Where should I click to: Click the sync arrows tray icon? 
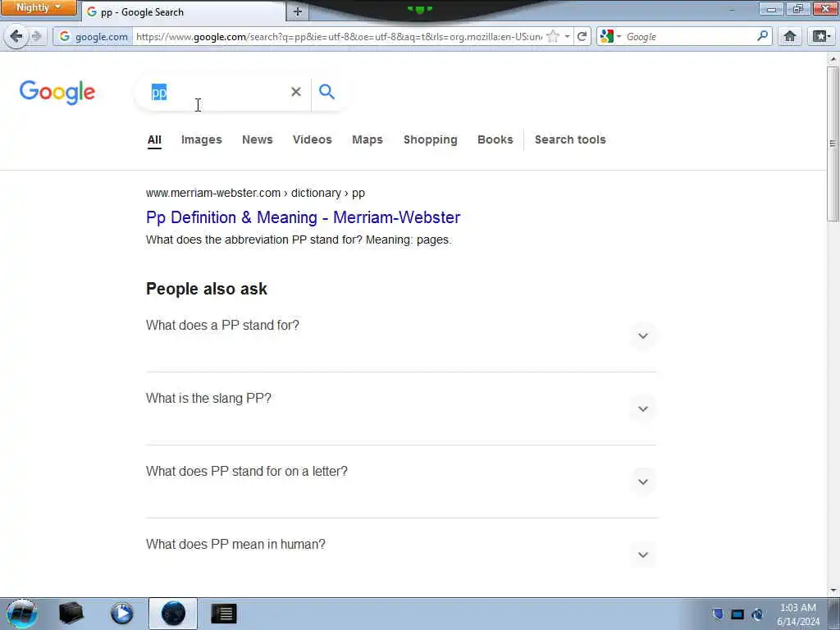[757, 614]
